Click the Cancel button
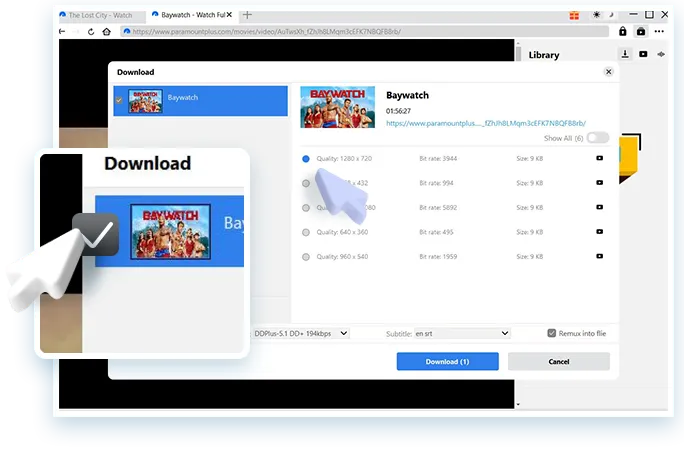Image resolution: width=684 pixels, height=449 pixels. [x=559, y=361]
